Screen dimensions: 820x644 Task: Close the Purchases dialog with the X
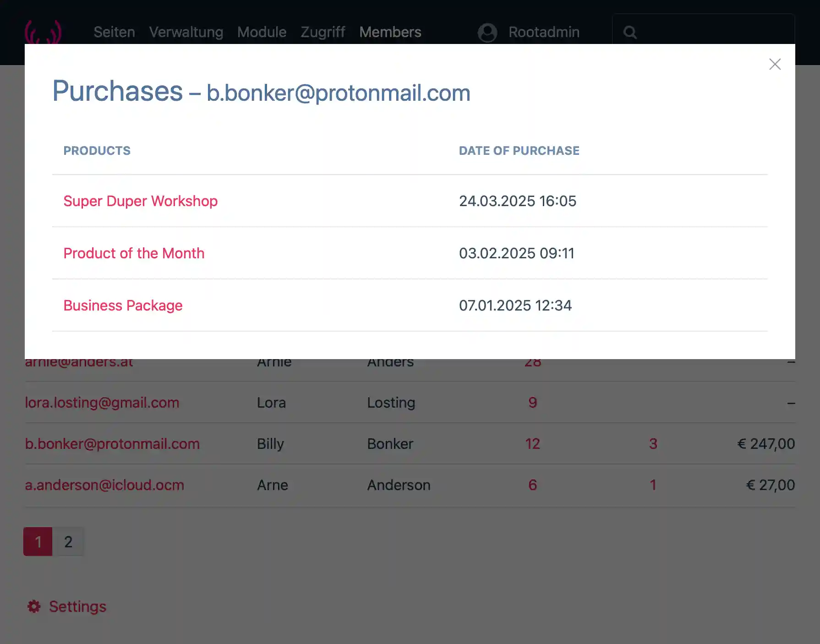(775, 64)
